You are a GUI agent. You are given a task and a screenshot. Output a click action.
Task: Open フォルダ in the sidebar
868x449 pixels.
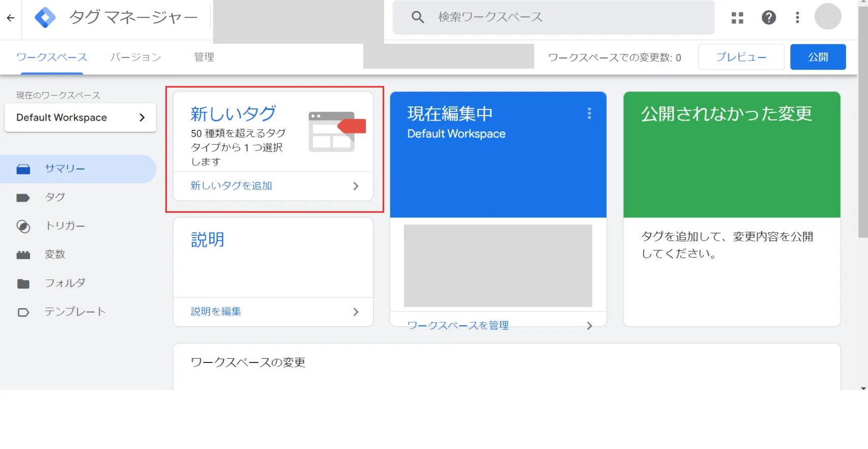point(65,283)
